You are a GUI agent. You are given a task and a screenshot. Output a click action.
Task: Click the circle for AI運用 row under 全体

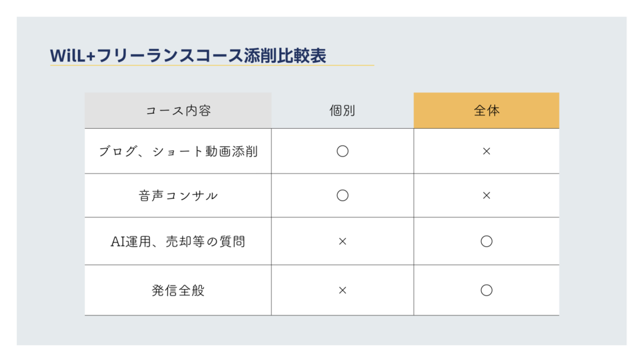(486, 241)
